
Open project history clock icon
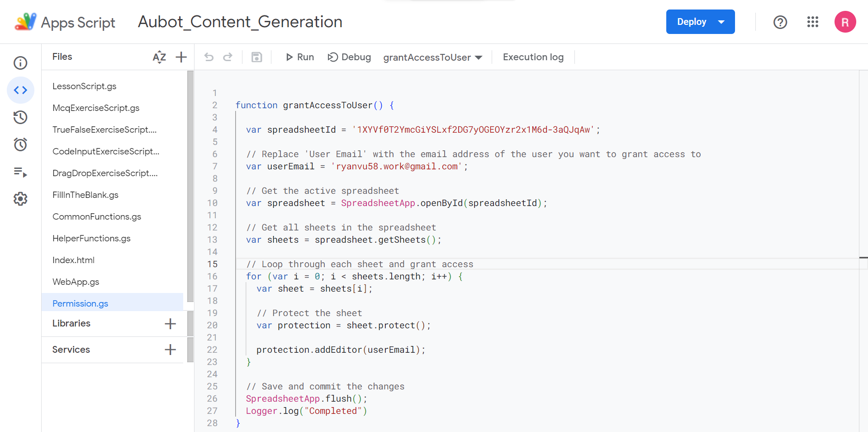[x=20, y=117]
